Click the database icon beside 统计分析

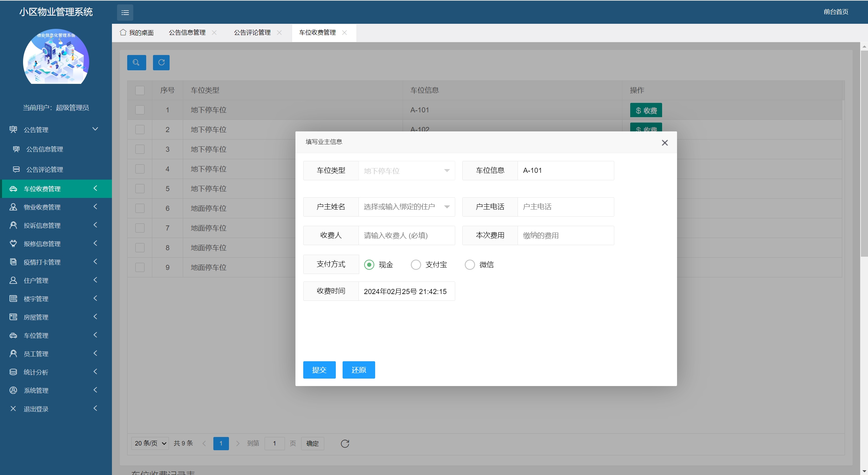tap(13, 372)
